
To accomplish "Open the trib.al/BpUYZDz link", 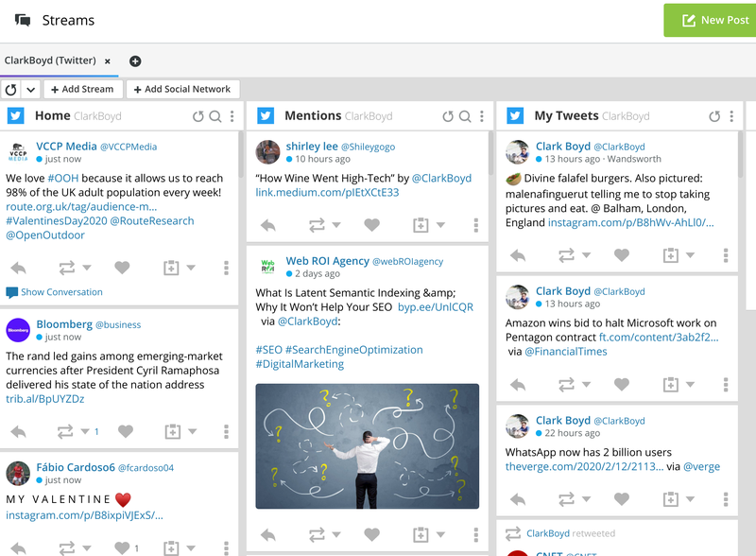I will pyautogui.click(x=44, y=399).
